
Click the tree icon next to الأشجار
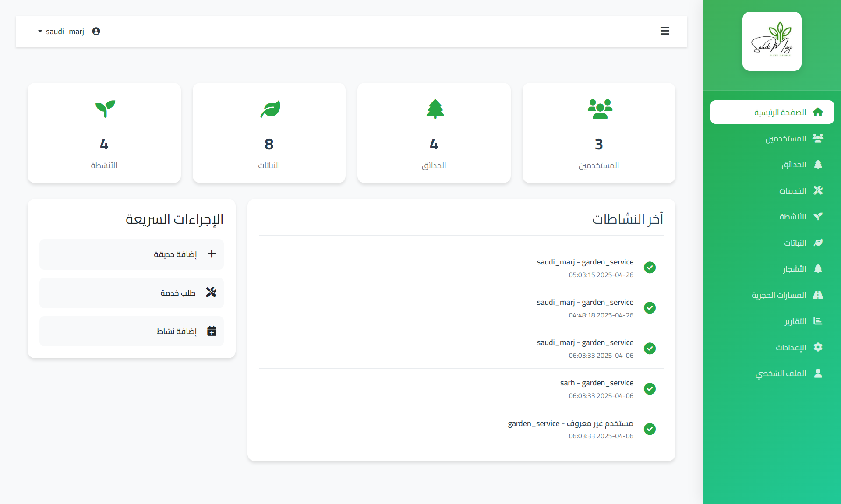pos(818,268)
